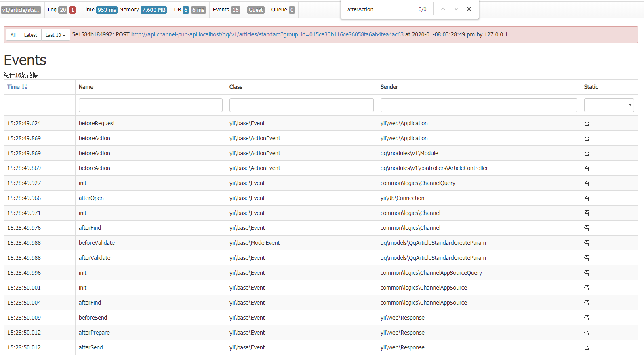The image size is (644, 362).
Task: Open the POST request URL link
Action: click(x=267, y=35)
